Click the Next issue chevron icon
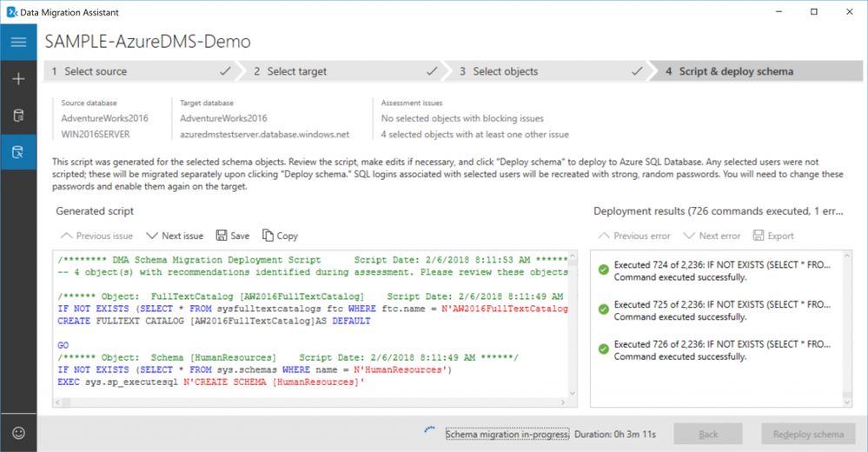Image resolution: width=868 pixels, height=452 pixels. point(152,236)
